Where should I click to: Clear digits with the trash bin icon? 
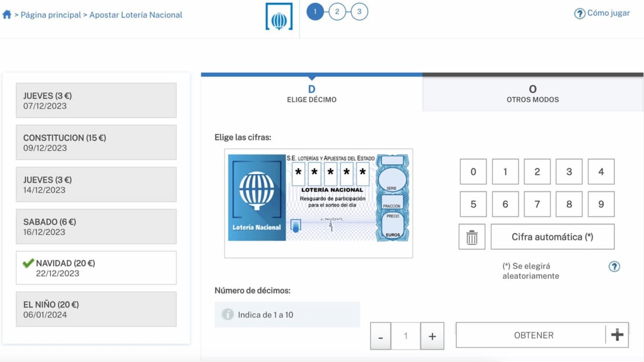tap(472, 237)
